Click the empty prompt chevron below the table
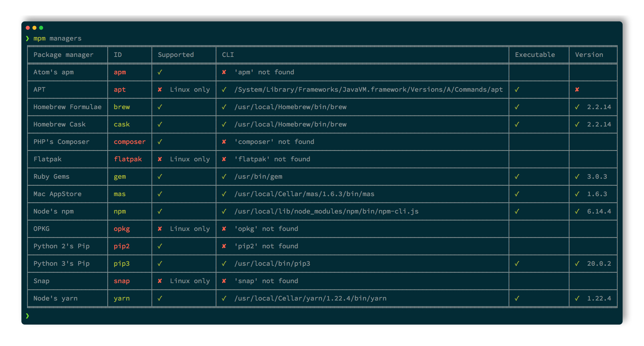644x346 pixels. 27,316
